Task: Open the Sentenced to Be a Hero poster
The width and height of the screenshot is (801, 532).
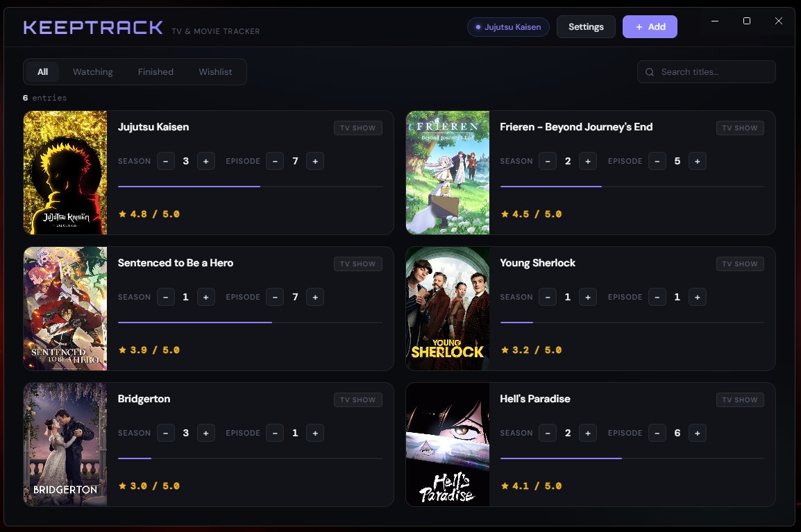Action: tap(65, 309)
